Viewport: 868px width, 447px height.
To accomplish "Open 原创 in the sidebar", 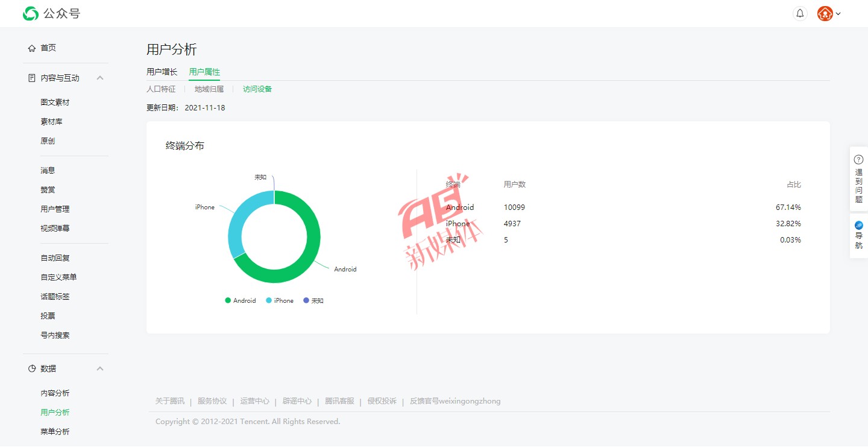I will point(48,141).
